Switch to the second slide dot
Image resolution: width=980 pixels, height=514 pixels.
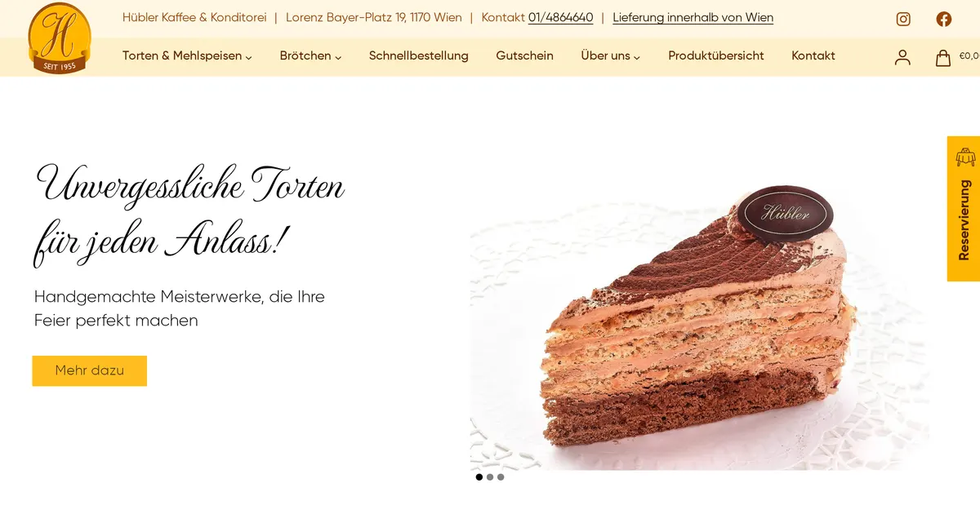click(490, 477)
